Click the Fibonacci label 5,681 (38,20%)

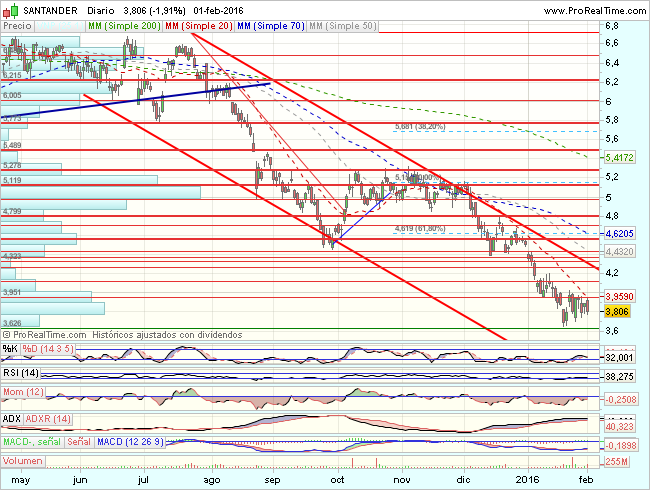[420, 126]
